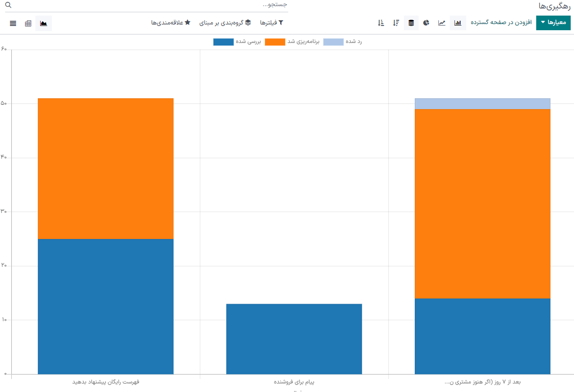Open the pivot table view
The image size is (574, 392).
pos(28,23)
